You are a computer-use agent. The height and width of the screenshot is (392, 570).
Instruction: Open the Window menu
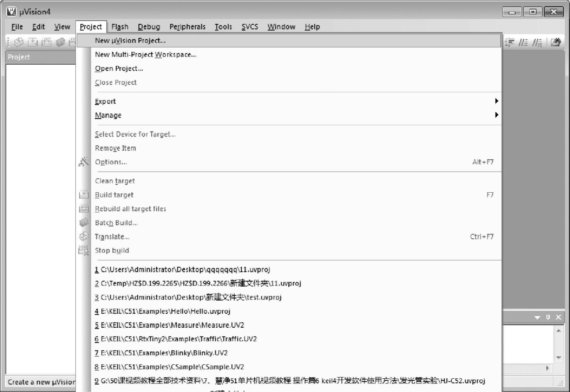pos(281,27)
